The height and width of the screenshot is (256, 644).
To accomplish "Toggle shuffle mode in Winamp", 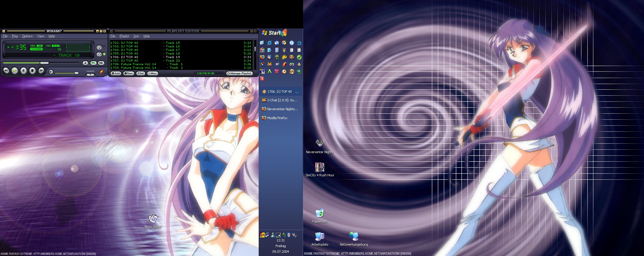I will point(99,55).
